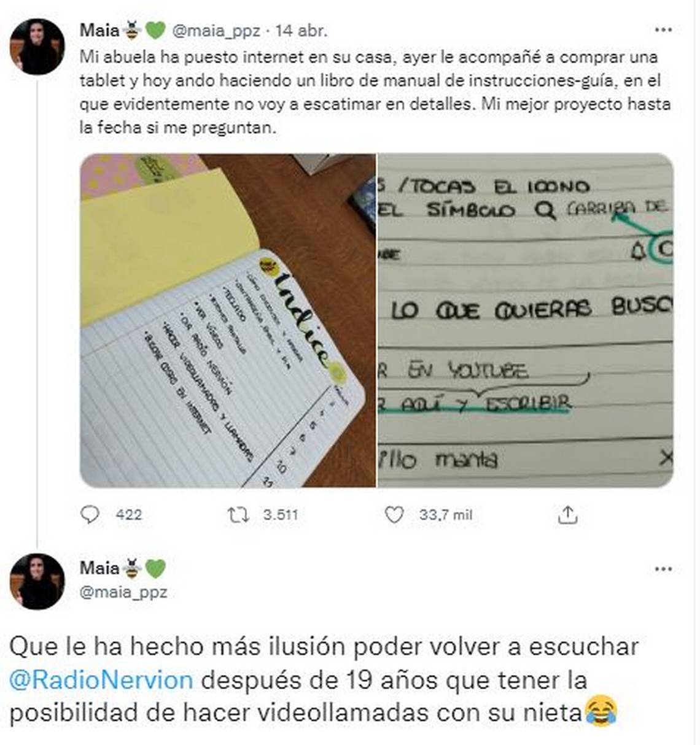
Task: Open the second tweet's three-dot menu
Action: [x=663, y=569]
